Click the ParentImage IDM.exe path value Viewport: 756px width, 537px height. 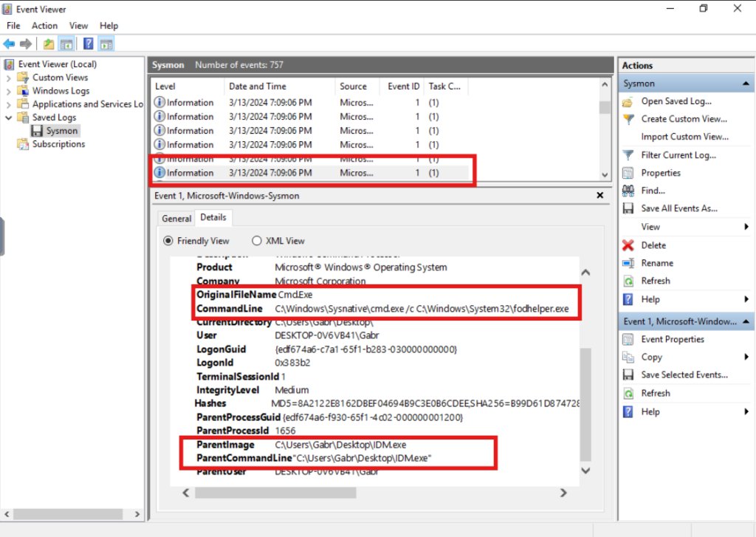[x=340, y=445]
